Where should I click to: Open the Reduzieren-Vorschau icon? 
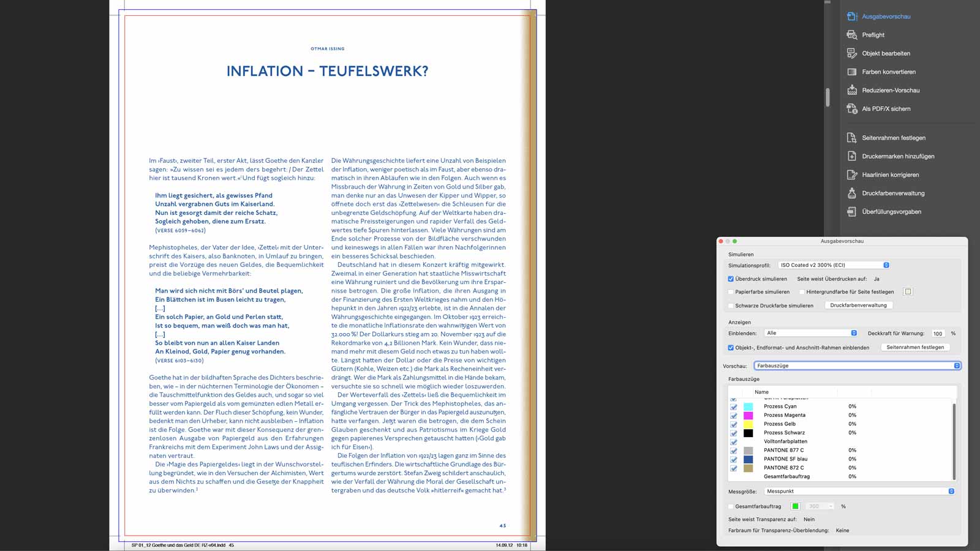pyautogui.click(x=851, y=90)
